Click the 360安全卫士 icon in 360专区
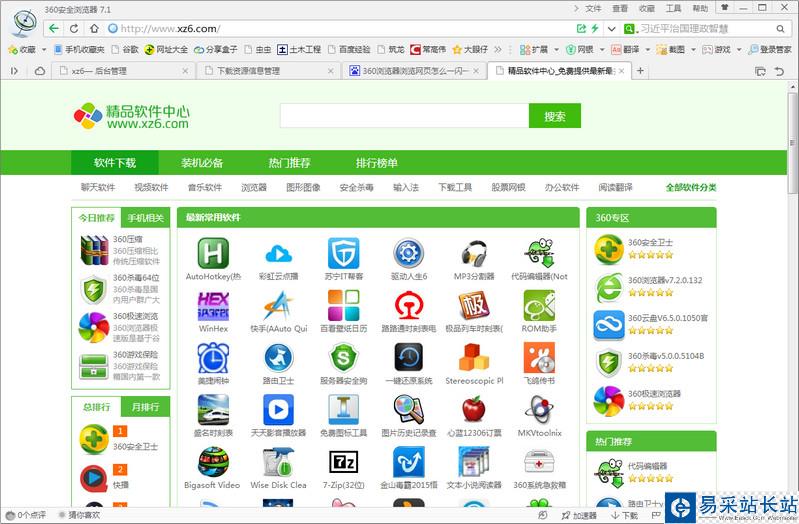 tap(608, 250)
